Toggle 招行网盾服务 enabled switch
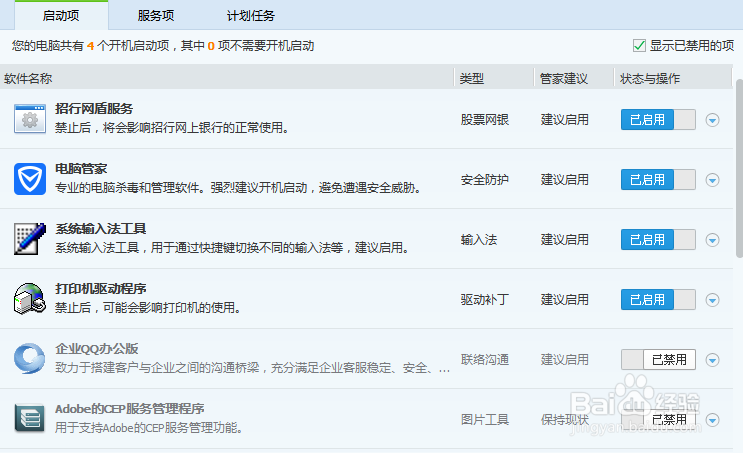 [658, 119]
